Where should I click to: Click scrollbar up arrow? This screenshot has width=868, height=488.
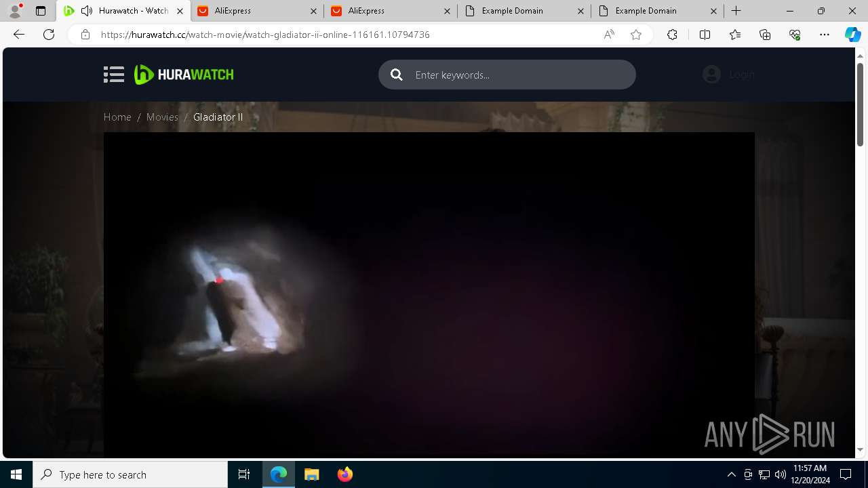(x=861, y=54)
